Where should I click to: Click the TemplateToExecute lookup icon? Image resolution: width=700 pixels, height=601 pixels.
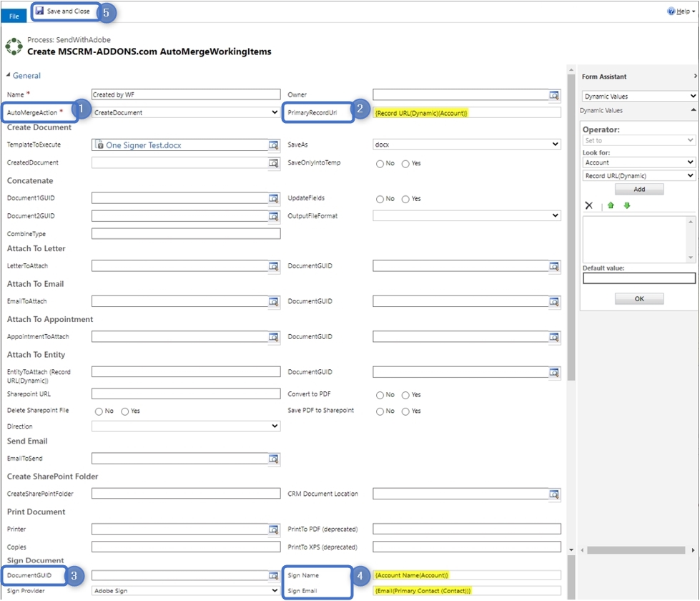tap(273, 145)
